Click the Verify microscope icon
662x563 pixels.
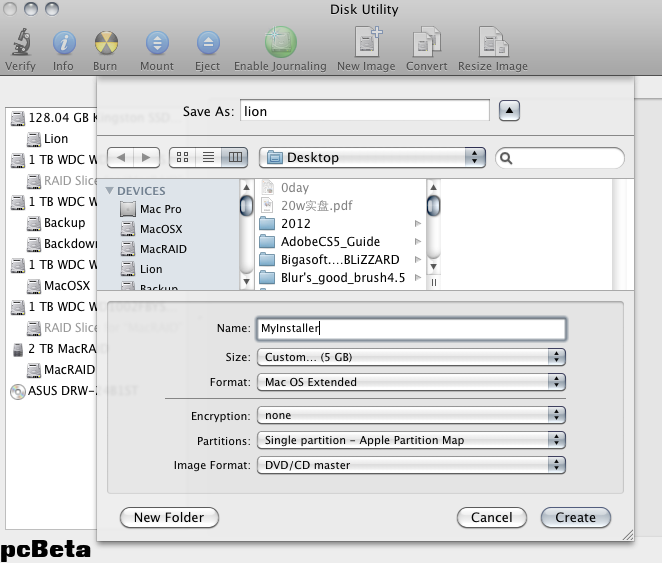coord(21,42)
